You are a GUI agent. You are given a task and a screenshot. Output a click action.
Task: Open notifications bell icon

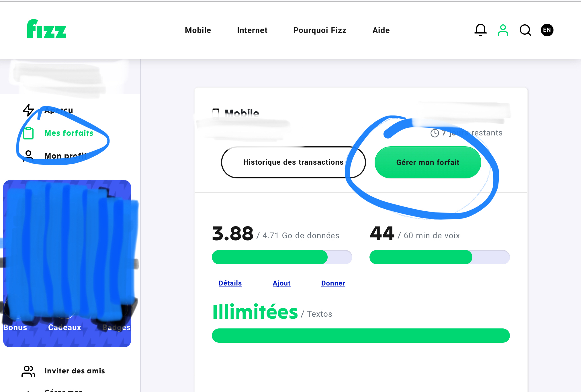480,30
